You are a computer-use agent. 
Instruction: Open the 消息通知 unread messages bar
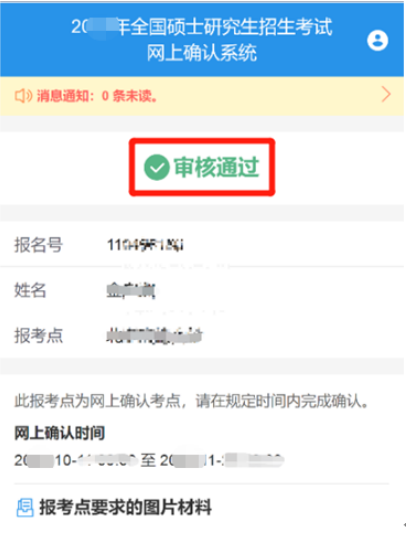(202, 96)
